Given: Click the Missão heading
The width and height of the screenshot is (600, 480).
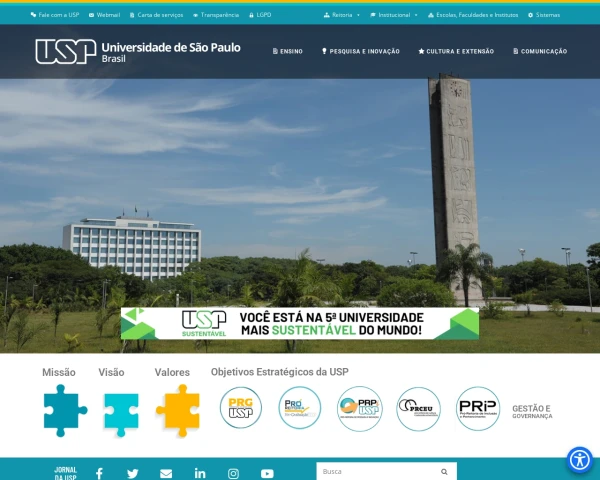Looking at the screenshot, I should click(59, 372).
